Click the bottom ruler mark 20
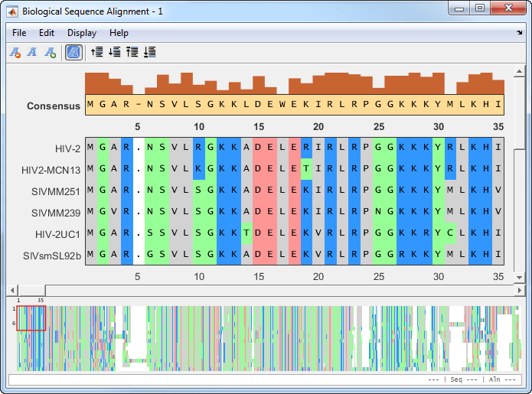Screen dimensions: 532x394 tap(318, 277)
